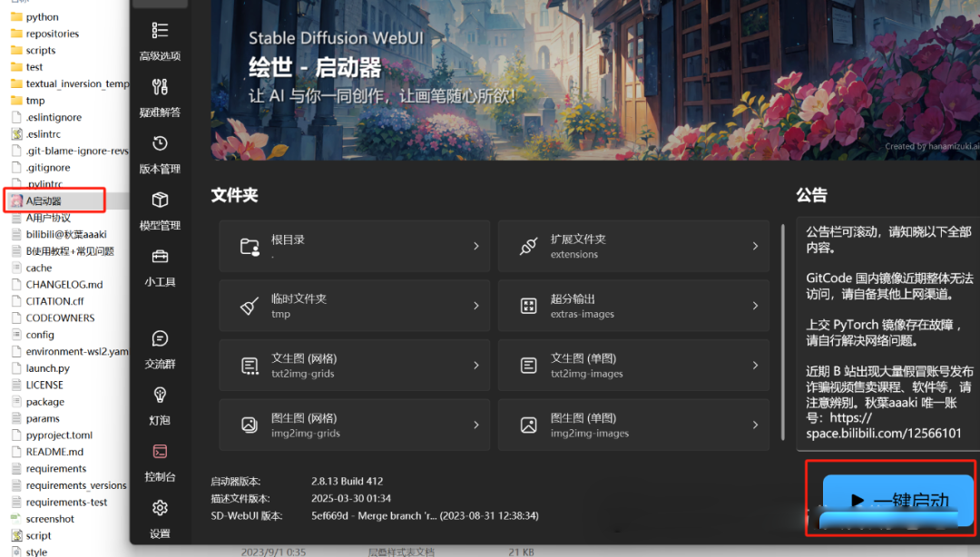Open 模型管理 model management
Viewport: 980px width, 557px height.
(160, 211)
